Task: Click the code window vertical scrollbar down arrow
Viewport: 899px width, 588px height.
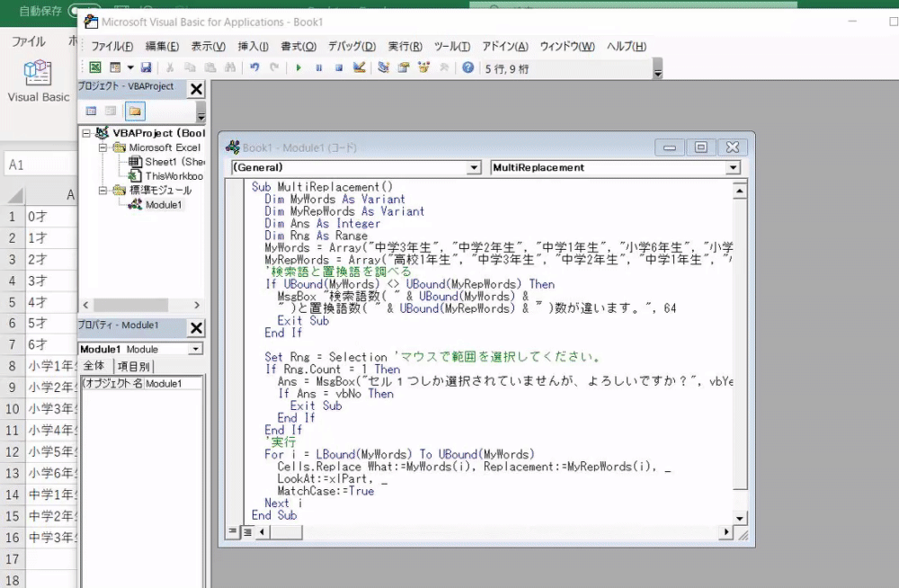Action: (740, 518)
